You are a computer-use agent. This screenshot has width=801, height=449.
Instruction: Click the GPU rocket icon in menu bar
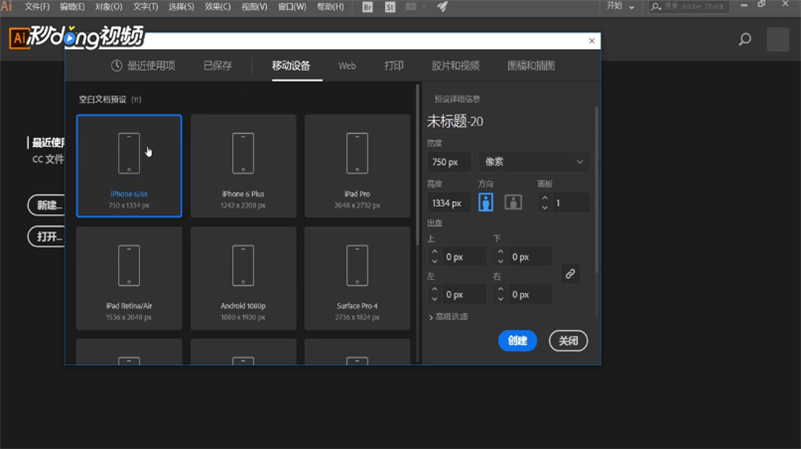click(x=443, y=7)
